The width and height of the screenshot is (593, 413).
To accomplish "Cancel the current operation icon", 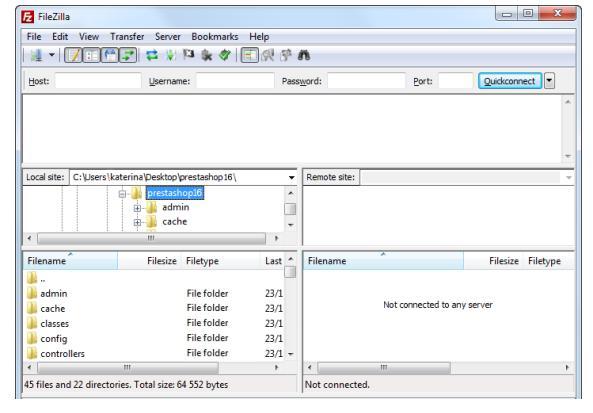I will click(188, 56).
